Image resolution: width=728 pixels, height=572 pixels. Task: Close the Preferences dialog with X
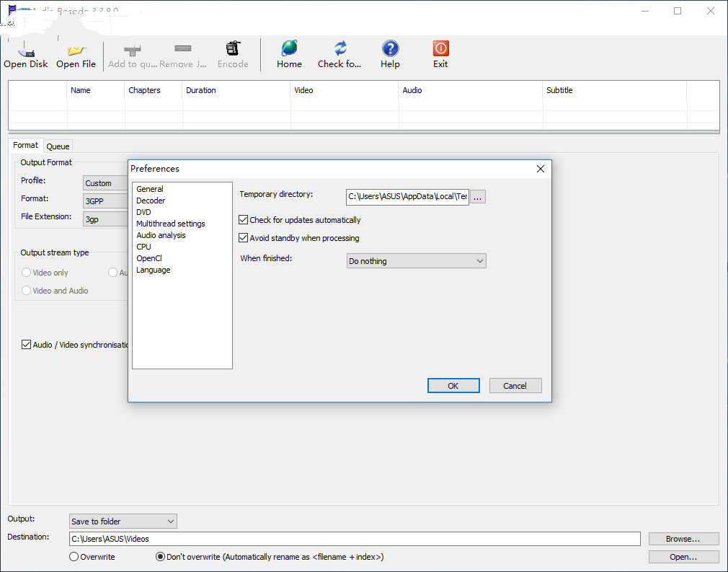[541, 169]
